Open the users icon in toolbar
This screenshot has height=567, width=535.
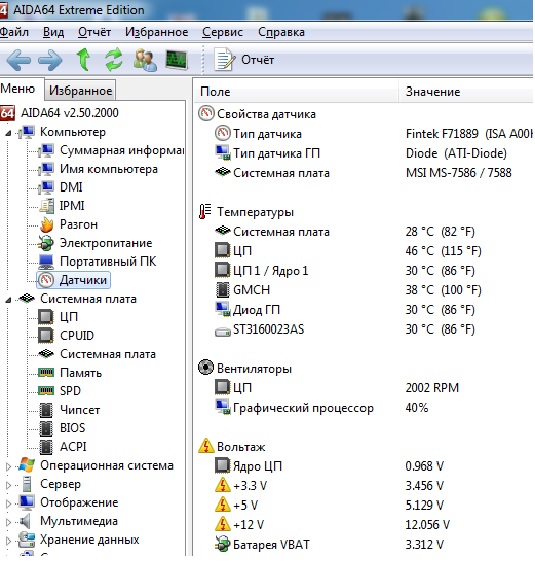[145, 60]
